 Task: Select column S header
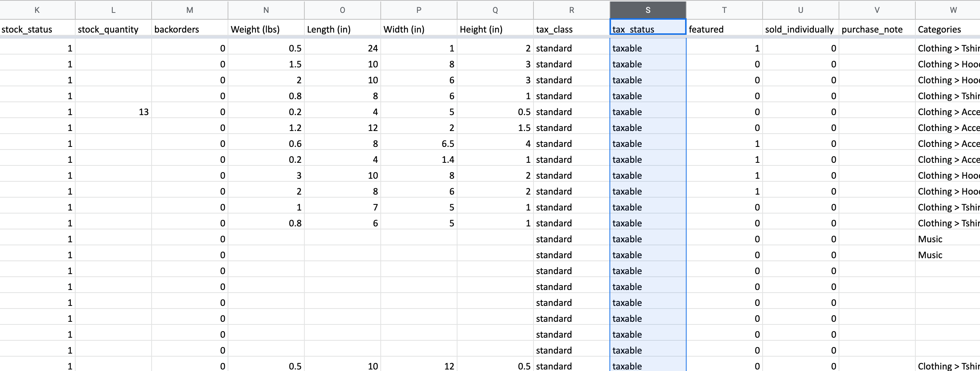click(648, 10)
